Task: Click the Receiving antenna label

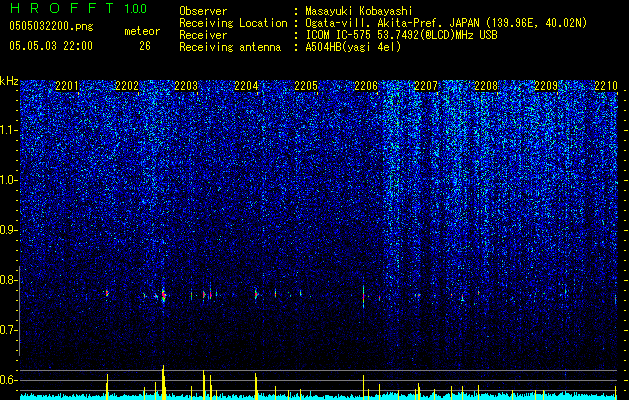Action: pos(230,47)
